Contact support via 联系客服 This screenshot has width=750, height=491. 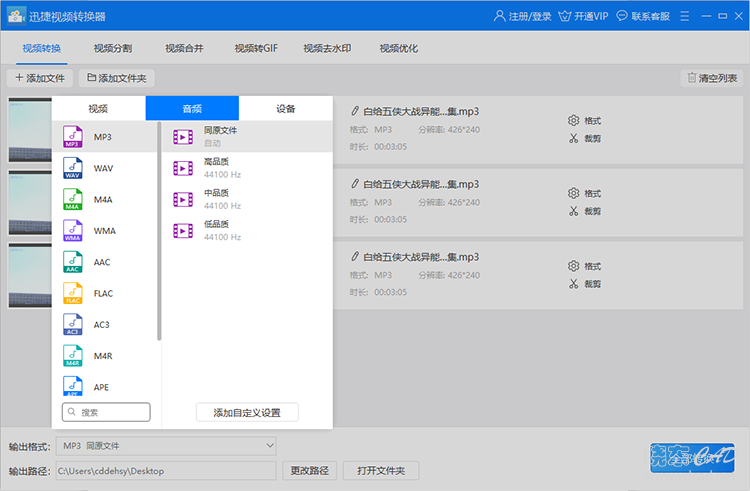pyautogui.click(x=643, y=16)
